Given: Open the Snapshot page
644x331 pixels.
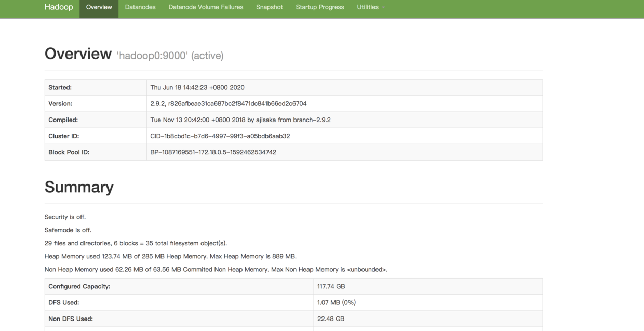Looking at the screenshot, I should 269,7.
